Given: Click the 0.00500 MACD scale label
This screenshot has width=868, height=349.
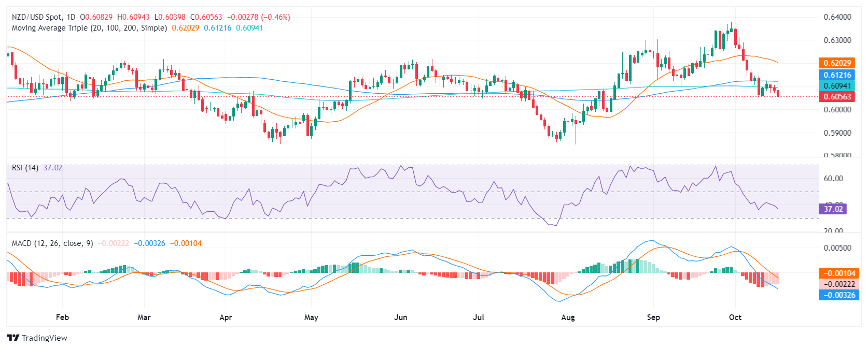Looking at the screenshot, I should 837,248.
